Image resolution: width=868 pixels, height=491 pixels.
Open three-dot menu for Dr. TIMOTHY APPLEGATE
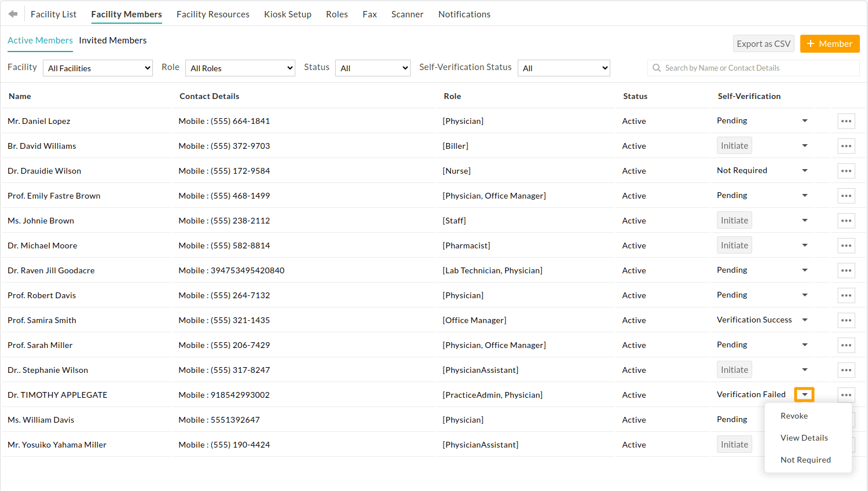[x=846, y=395]
